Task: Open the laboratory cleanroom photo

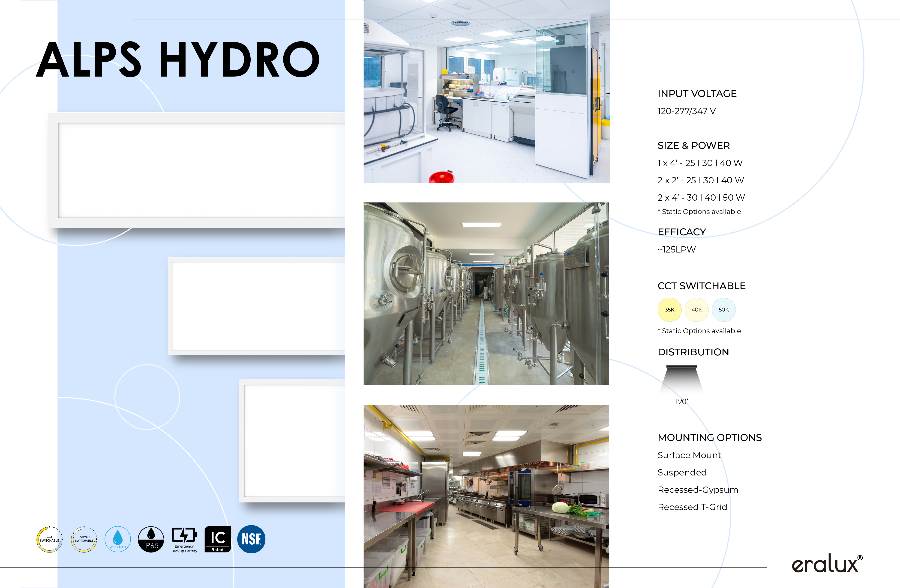Action: point(487,92)
